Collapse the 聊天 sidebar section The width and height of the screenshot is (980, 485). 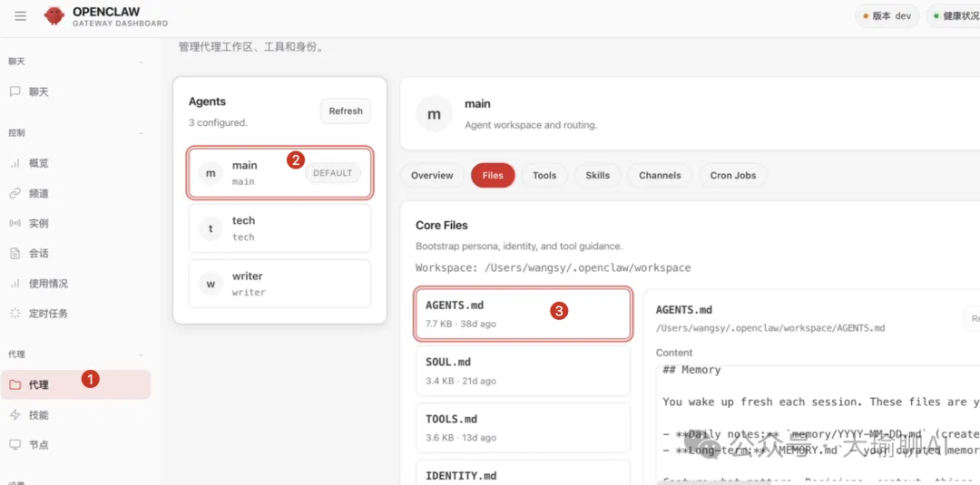pyautogui.click(x=141, y=62)
